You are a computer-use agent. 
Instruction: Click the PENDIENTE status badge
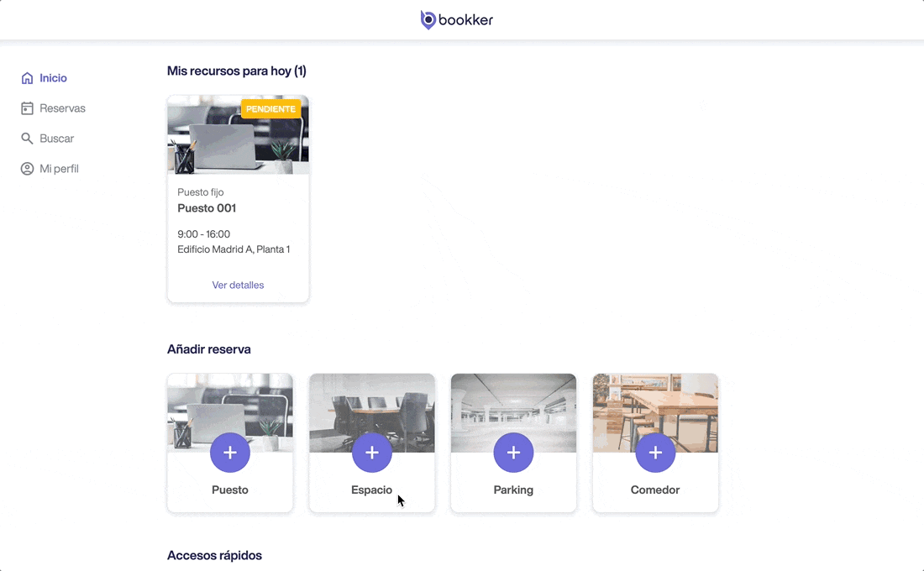coord(270,109)
